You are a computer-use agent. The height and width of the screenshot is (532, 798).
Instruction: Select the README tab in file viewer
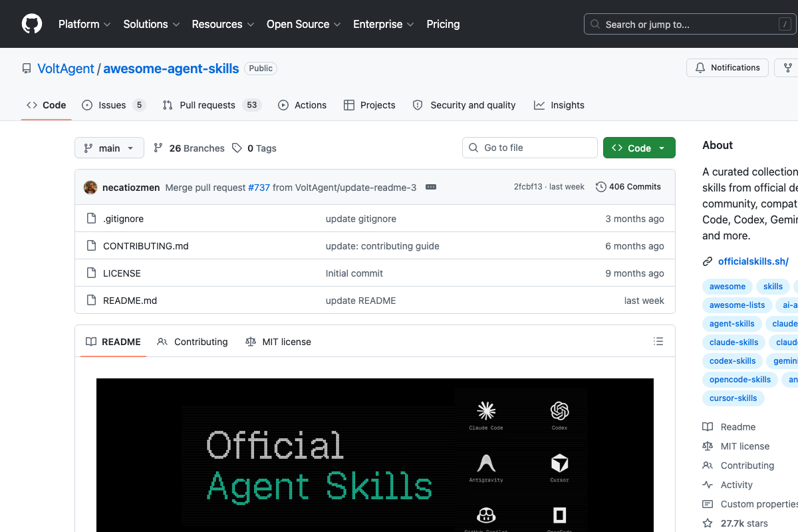coord(113,342)
